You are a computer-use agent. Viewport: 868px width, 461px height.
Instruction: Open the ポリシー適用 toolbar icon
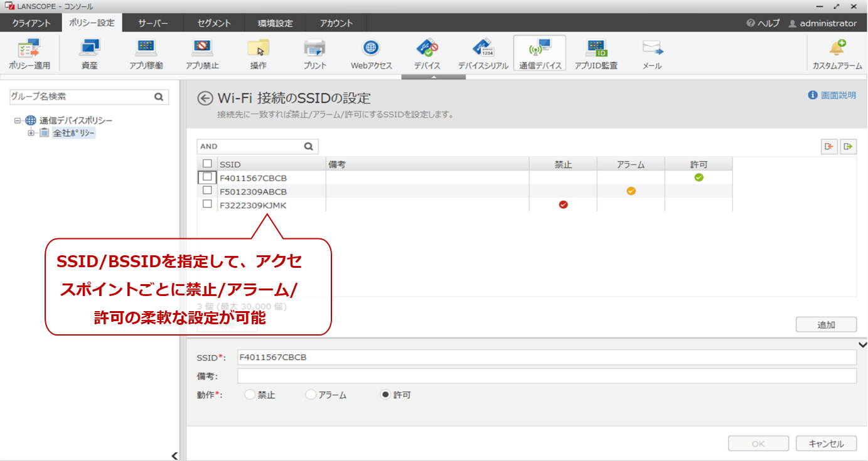click(29, 54)
